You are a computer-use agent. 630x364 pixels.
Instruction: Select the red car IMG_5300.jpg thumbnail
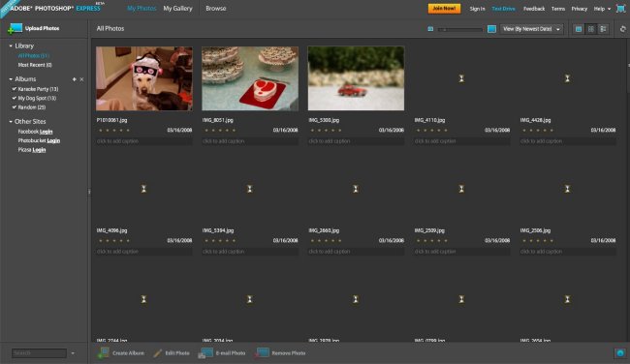coord(356,78)
